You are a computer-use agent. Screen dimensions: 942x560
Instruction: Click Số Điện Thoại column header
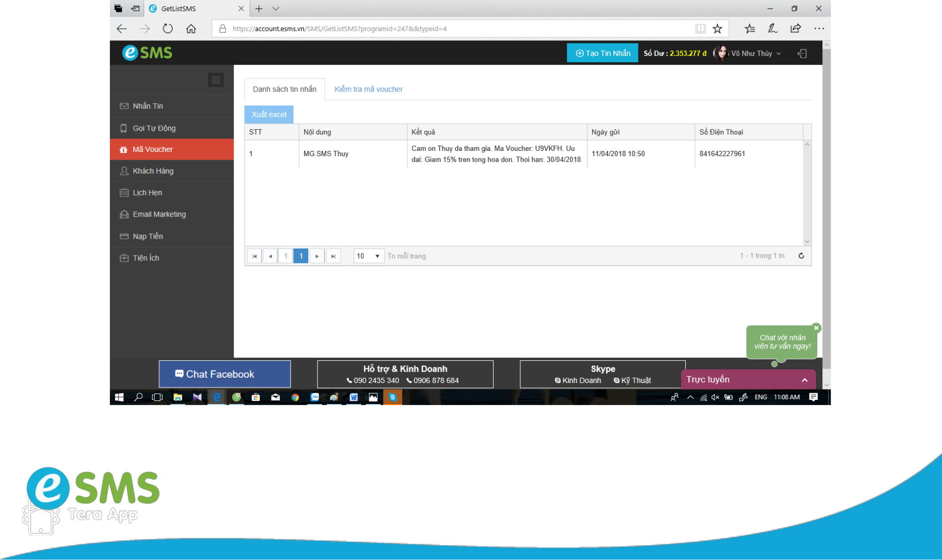pyautogui.click(x=749, y=132)
